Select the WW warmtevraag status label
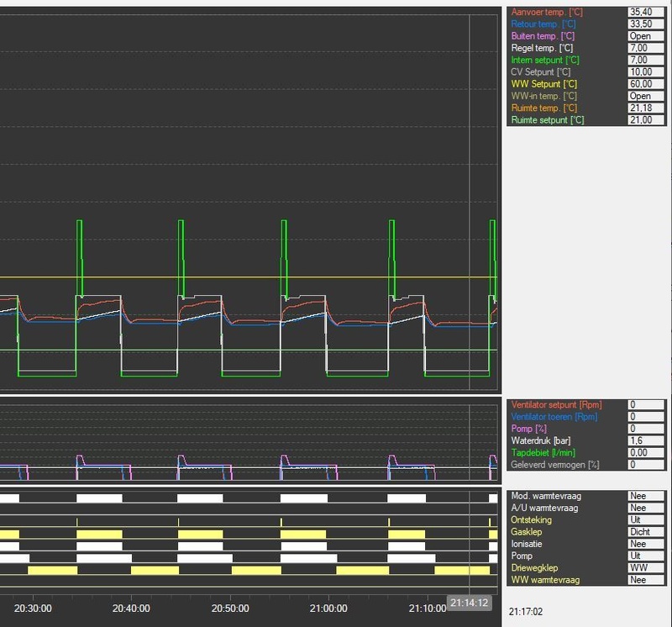The width and height of the screenshot is (672, 627). 545,580
